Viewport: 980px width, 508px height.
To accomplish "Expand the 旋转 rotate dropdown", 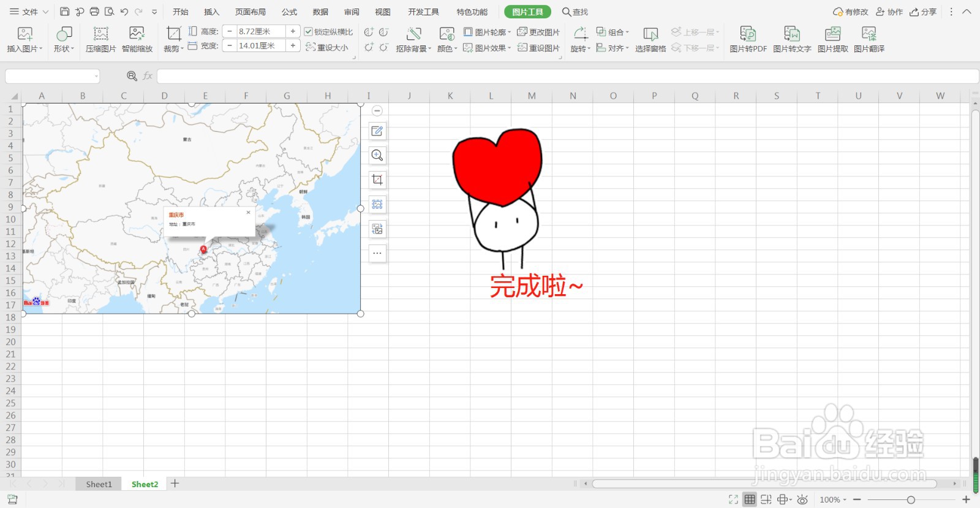I will (x=589, y=49).
